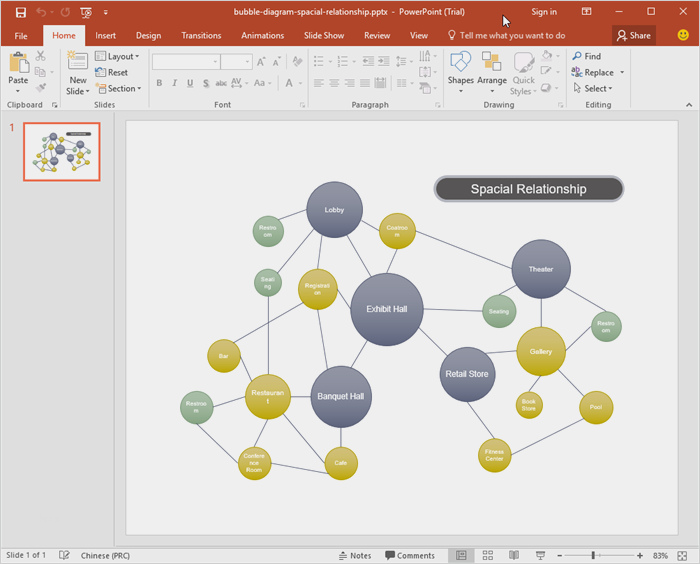Screen dimensions: 700x564
Task: Click the Paste icon
Action: click(18, 64)
